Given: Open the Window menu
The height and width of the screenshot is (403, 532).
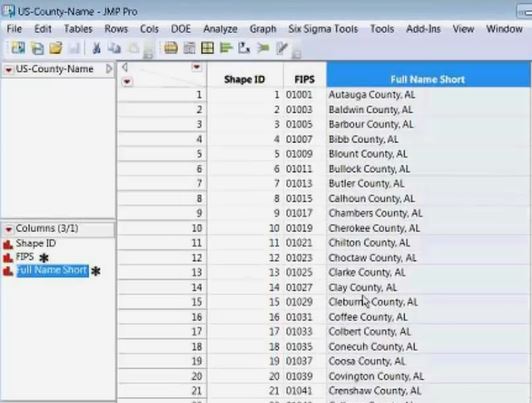Looking at the screenshot, I should 504,29.
